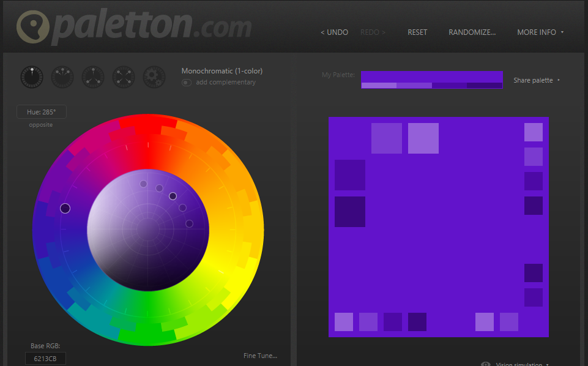Select the Triad color scheme icon
The height and width of the screenshot is (366, 588).
tap(93, 77)
